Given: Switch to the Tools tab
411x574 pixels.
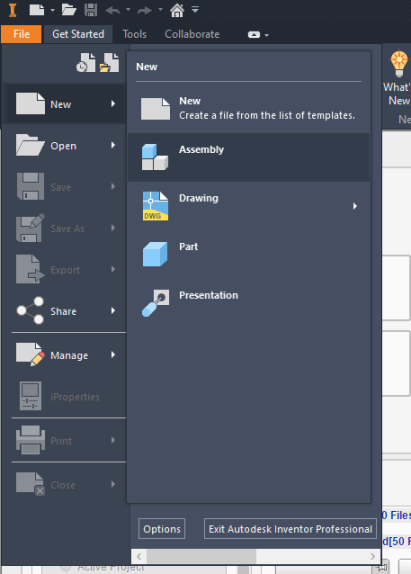Looking at the screenshot, I should pyautogui.click(x=134, y=34).
